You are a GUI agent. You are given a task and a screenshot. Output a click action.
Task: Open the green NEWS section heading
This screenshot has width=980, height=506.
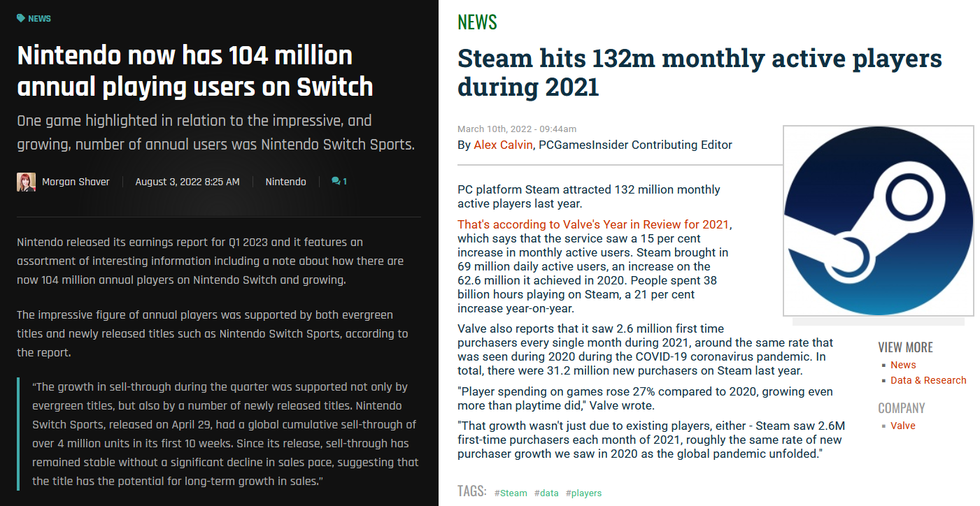pyautogui.click(x=477, y=22)
